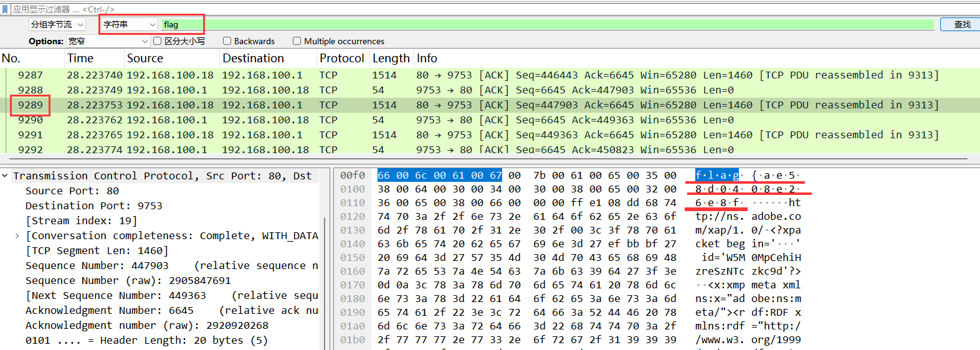Click the search field containing flag

click(x=548, y=24)
